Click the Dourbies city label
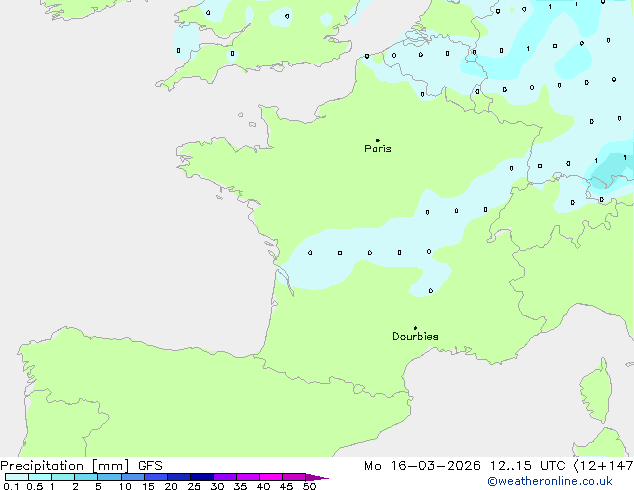Screen dimensions: 634x490 tap(415, 336)
